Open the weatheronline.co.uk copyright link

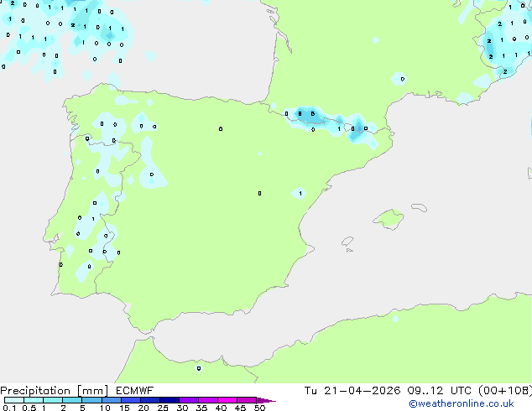[462, 403]
